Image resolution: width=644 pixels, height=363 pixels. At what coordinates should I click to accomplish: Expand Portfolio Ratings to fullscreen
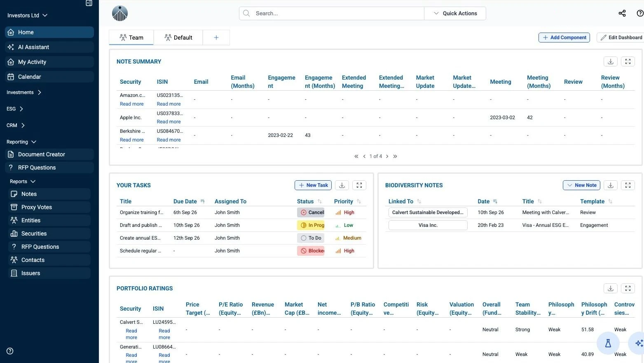tap(628, 288)
